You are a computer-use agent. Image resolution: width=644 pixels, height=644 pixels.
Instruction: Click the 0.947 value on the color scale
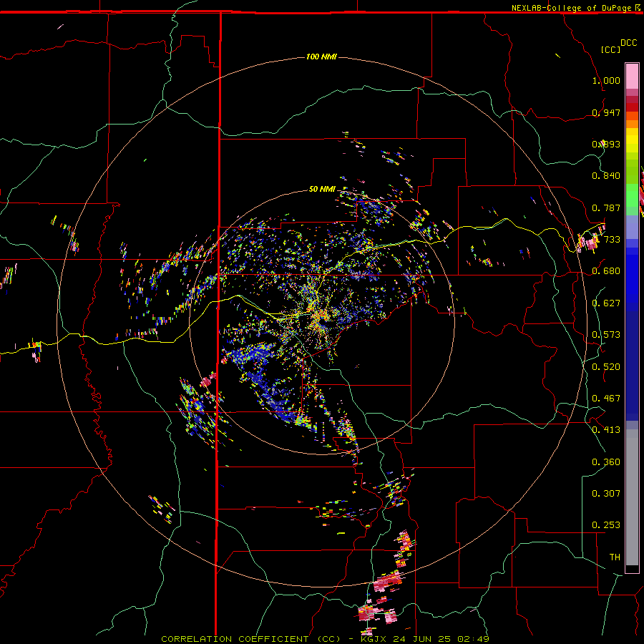coord(606,112)
